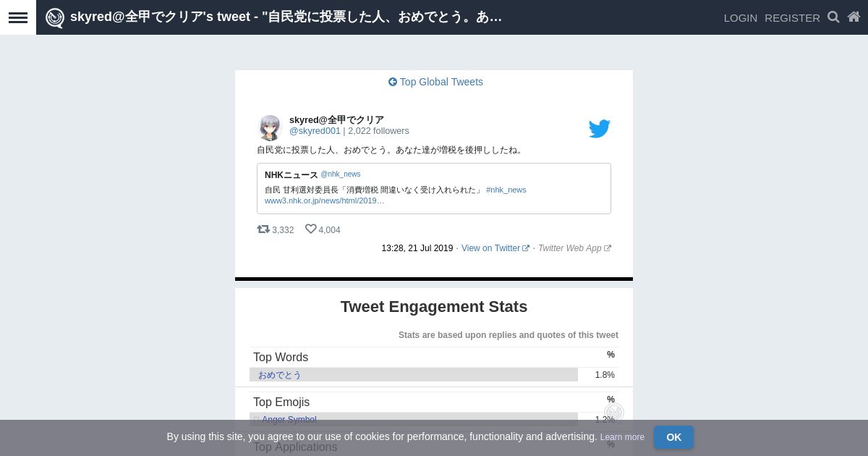Viewport: 868px width, 456px height.
Task: Open the Twitter Web App link
Action: click(x=574, y=248)
